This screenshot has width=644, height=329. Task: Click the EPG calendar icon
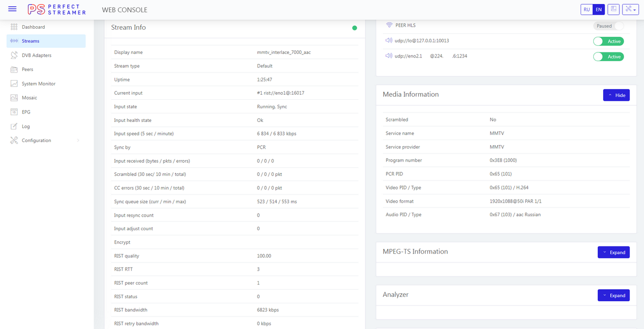14,112
